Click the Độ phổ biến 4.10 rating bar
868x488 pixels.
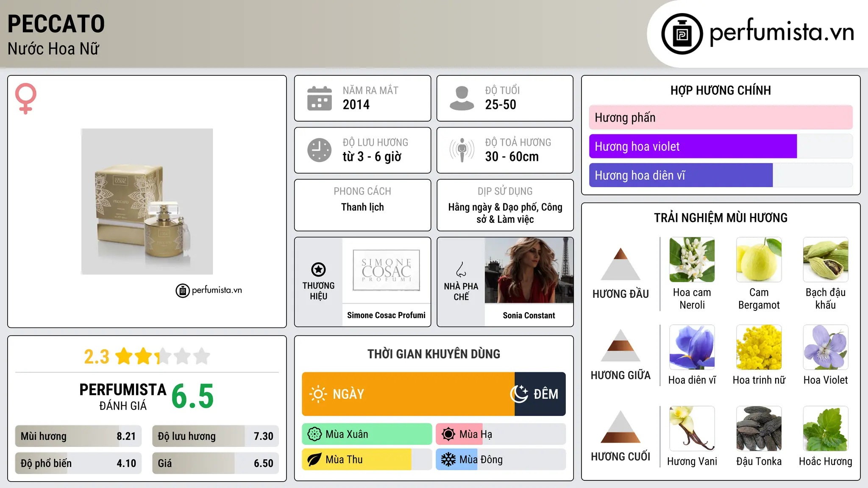[x=78, y=463]
